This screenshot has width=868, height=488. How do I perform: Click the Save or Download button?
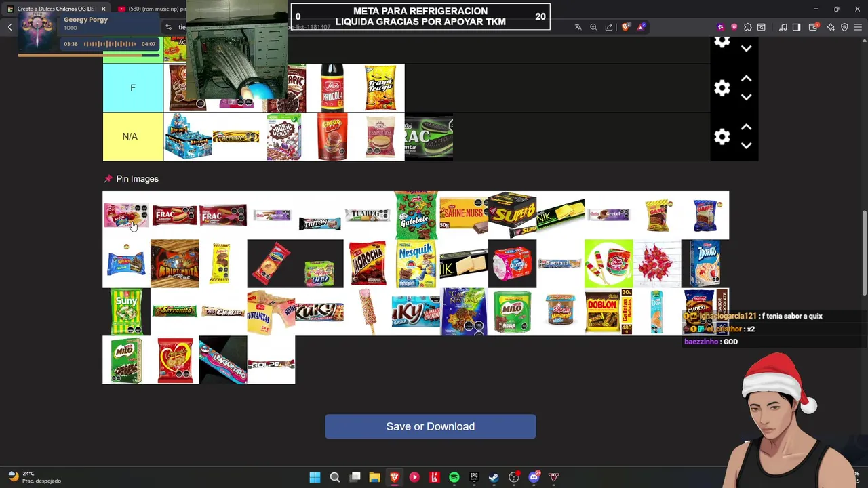431,426
